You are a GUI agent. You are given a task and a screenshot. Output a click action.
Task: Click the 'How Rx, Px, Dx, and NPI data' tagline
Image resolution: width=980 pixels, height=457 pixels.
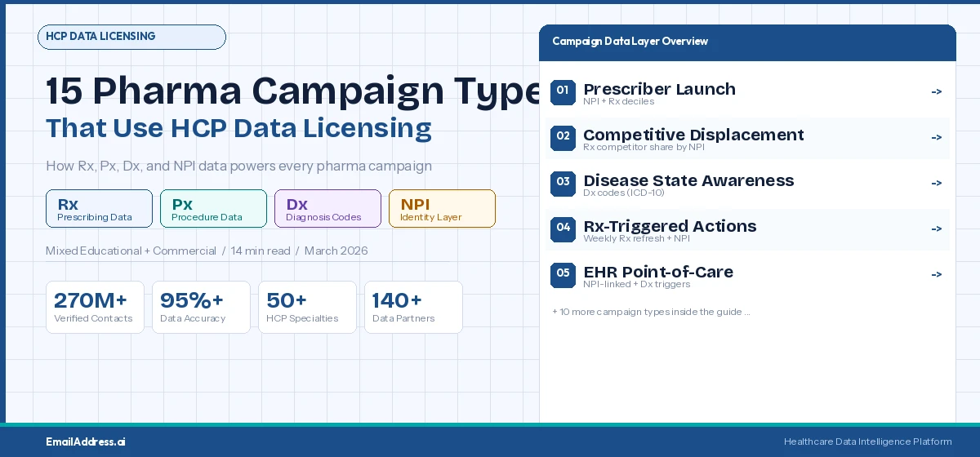[x=238, y=166]
